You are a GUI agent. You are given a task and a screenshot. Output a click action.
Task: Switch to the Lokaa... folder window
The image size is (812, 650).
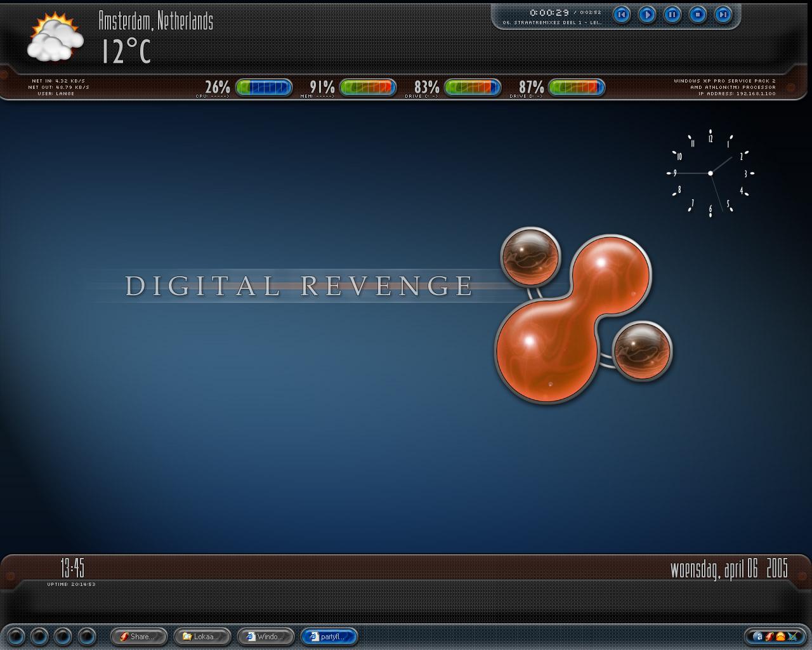[x=202, y=637]
